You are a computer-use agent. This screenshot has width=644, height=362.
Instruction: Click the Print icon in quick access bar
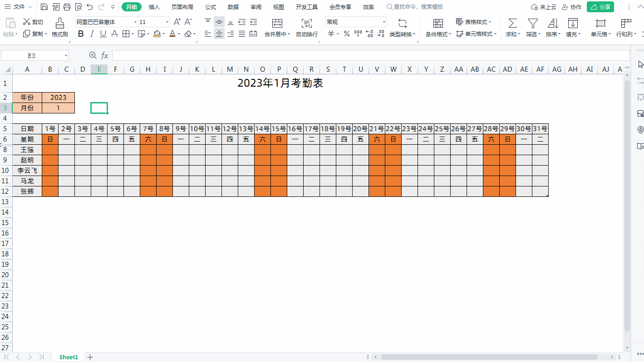[x=67, y=7]
